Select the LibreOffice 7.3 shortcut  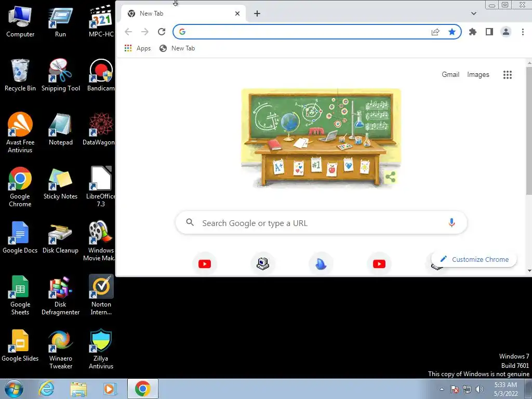click(x=101, y=187)
